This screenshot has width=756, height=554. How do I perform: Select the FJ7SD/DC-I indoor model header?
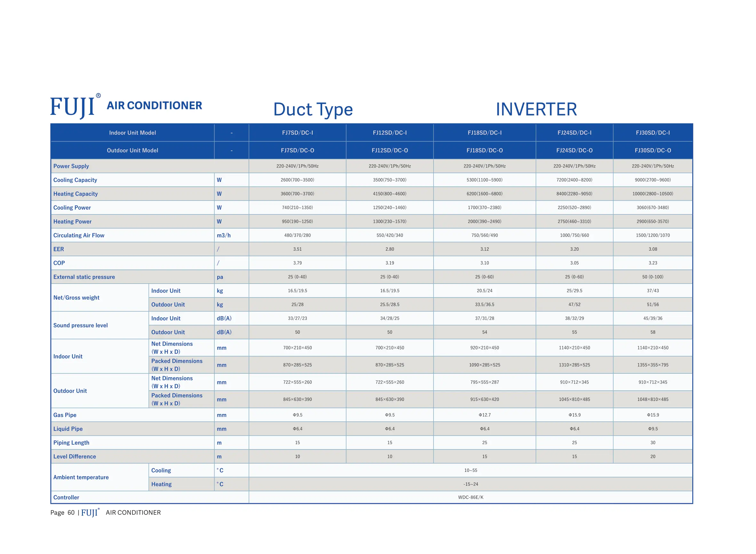[x=297, y=133]
